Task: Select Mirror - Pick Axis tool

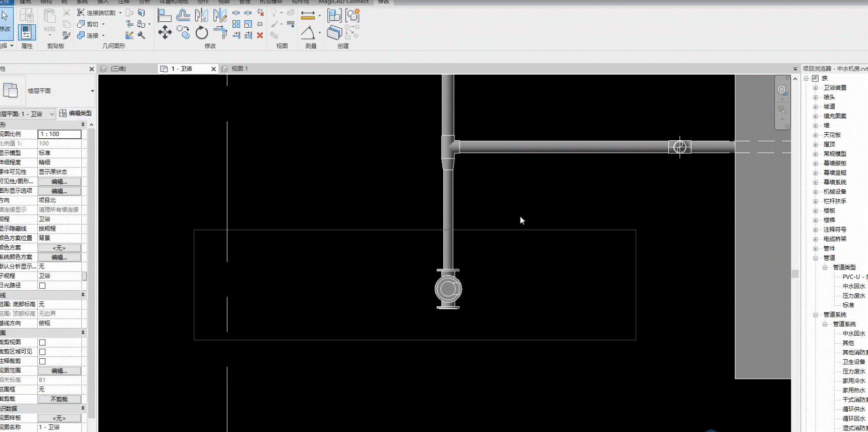Action: pyautogui.click(x=201, y=15)
